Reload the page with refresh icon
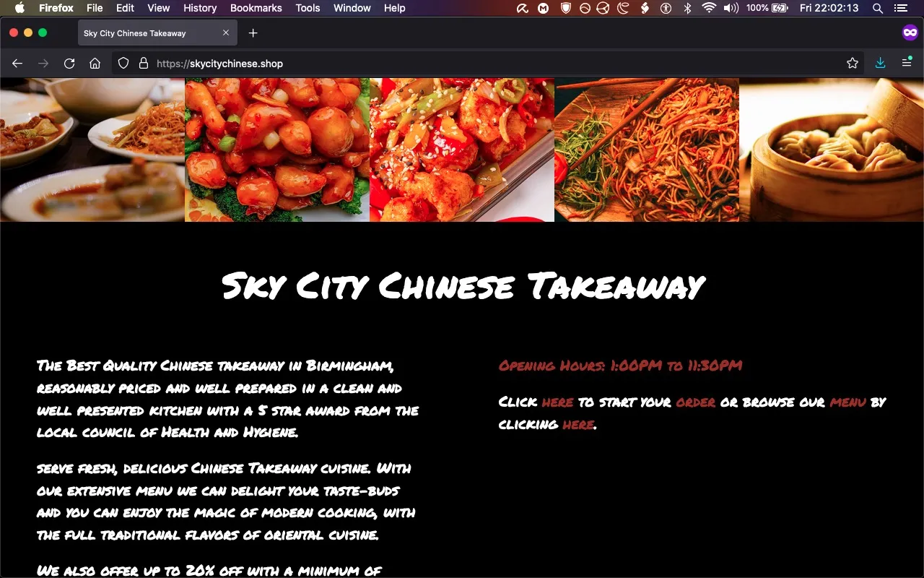924x578 pixels. tap(69, 63)
